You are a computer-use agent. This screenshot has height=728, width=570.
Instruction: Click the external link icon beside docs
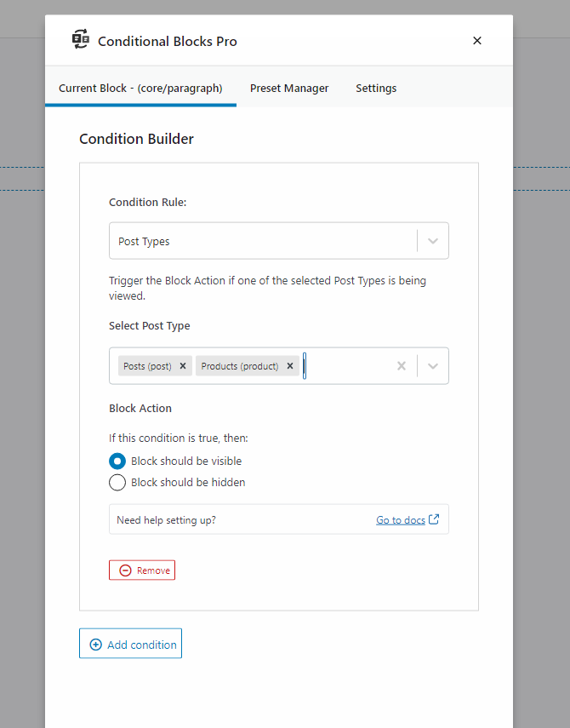[434, 519]
